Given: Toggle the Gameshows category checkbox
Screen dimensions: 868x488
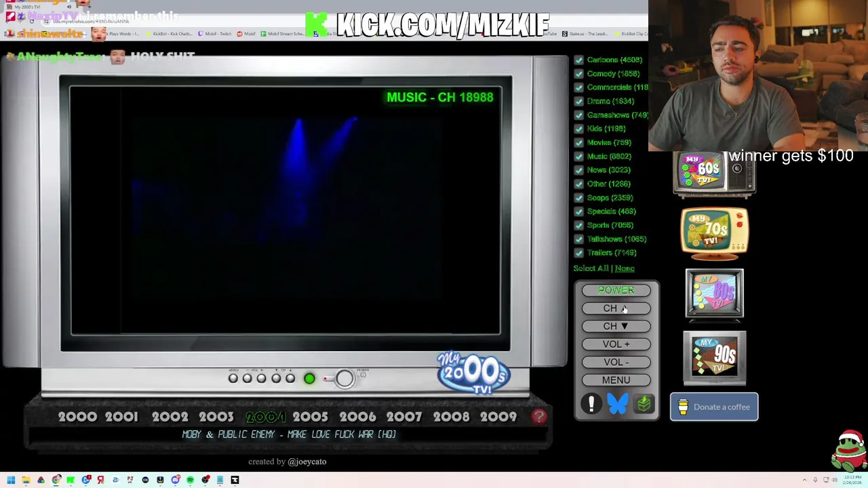Looking at the screenshot, I should [x=578, y=115].
